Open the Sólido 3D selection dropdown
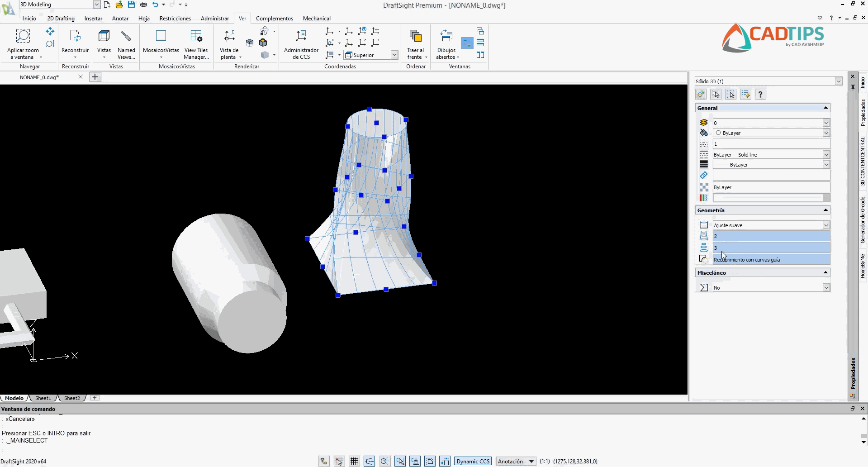 839,81
